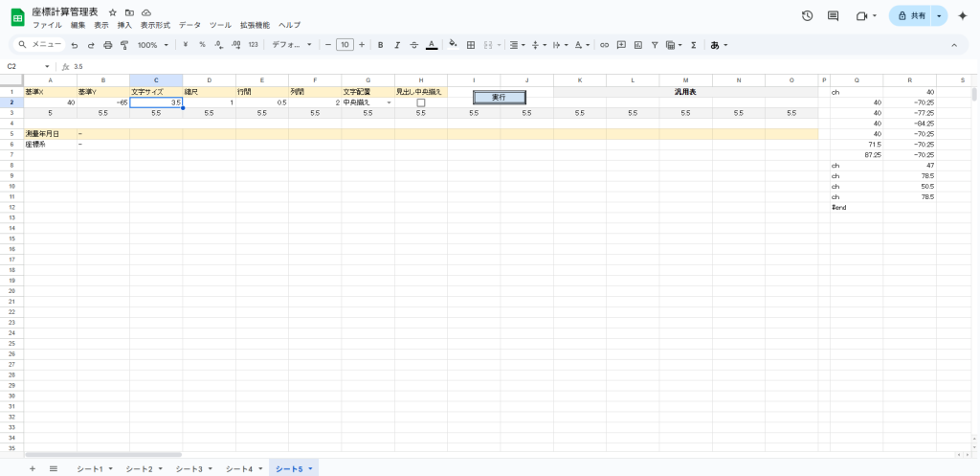
Task: Click the insert chart icon
Action: [638, 45]
